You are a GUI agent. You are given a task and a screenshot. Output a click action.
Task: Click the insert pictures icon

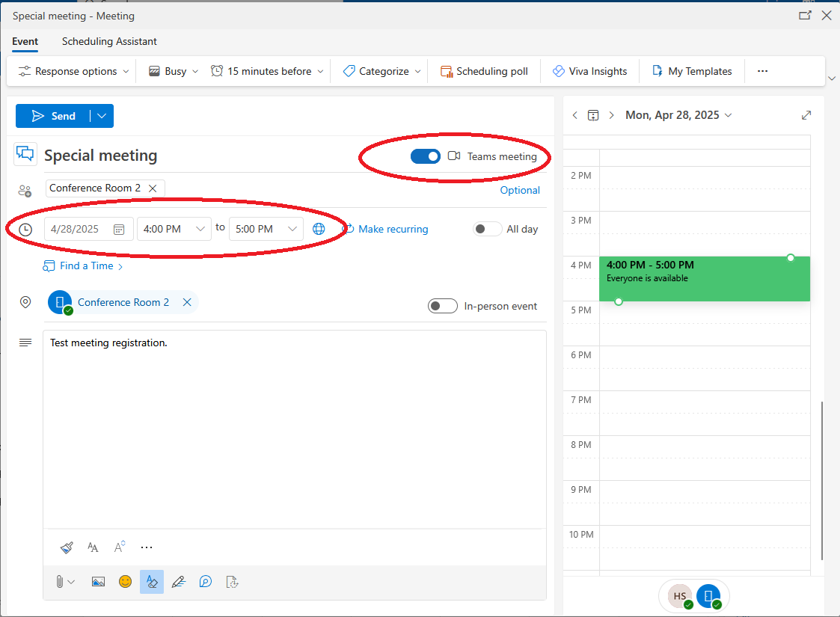98,581
